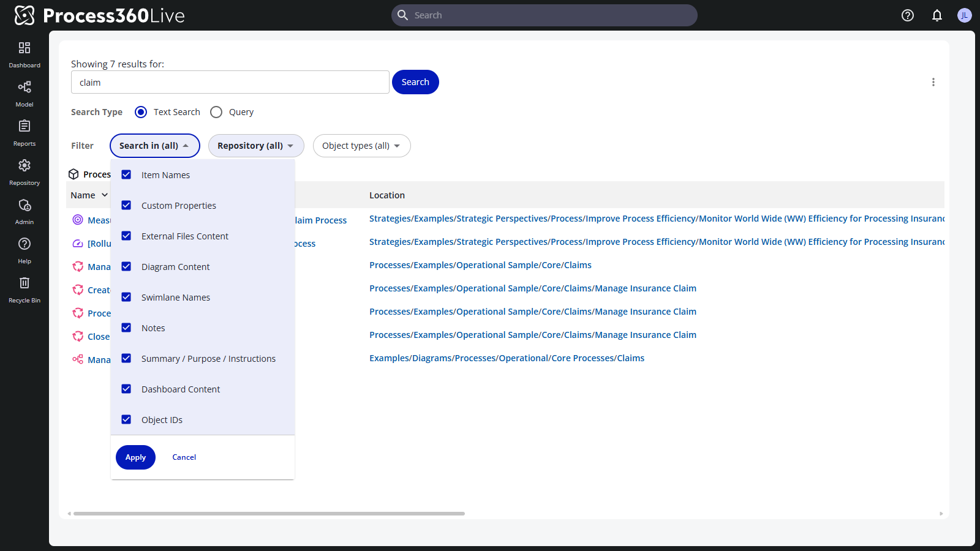Uncheck the Object IDs checkbox
Image resolution: width=980 pixels, height=551 pixels.
[x=126, y=419]
